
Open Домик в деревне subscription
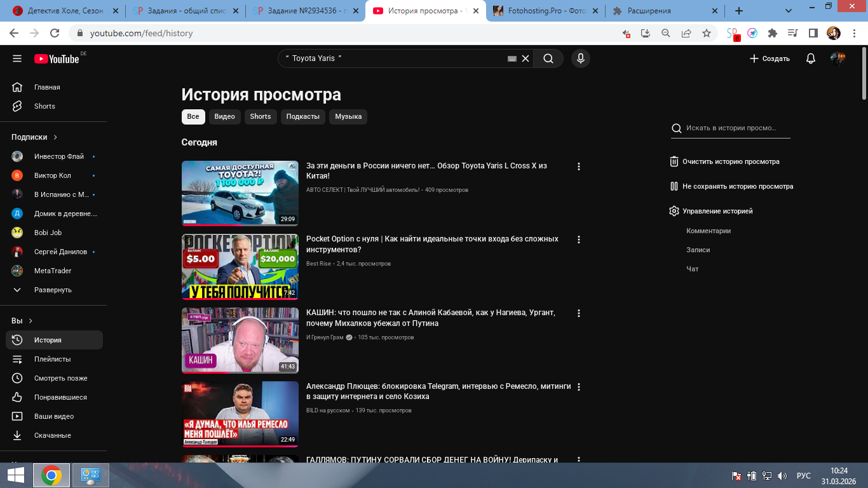[x=54, y=213]
